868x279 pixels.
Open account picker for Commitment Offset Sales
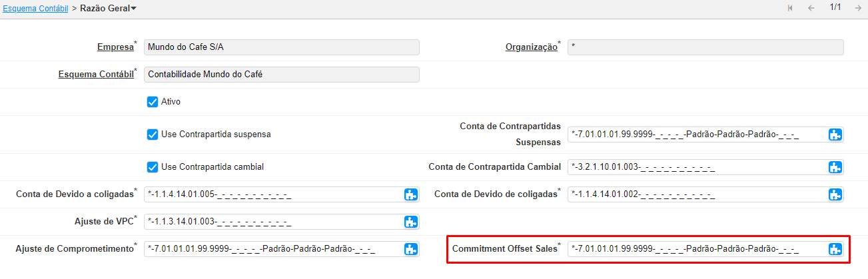coord(835,249)
